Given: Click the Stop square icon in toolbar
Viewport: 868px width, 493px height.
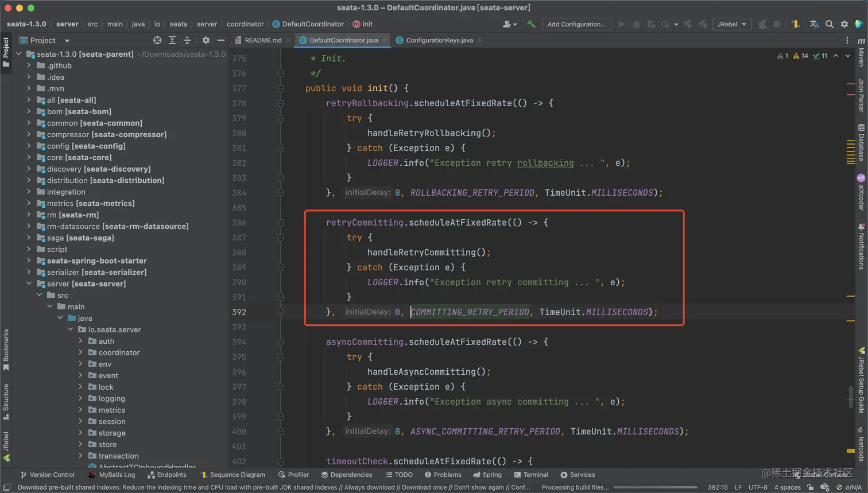Looking at the screenshot, I should (777, 24).
